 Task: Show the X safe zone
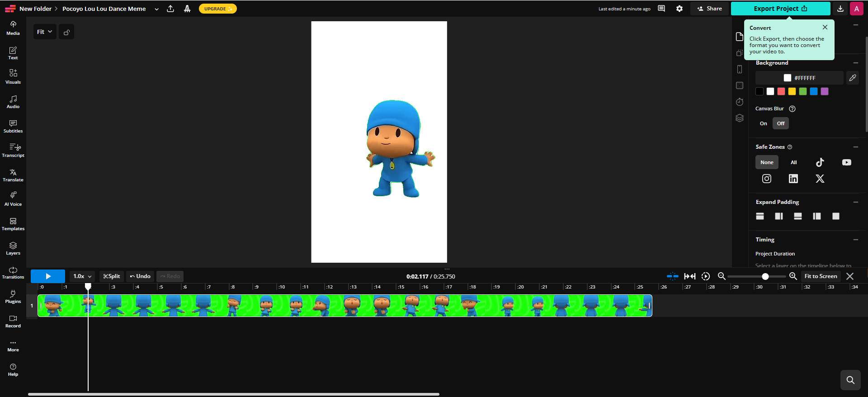pos(820,179)
